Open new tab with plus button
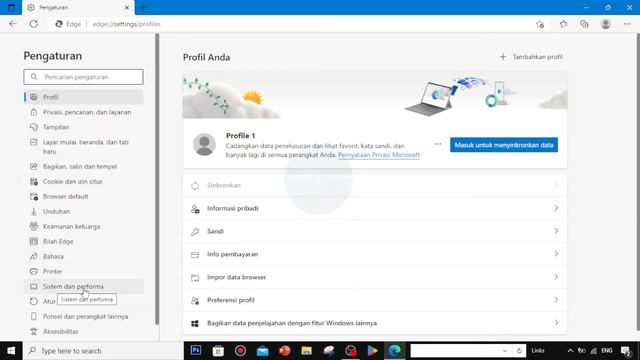The height and width of the screenshot is (360, 640). coord(142,7)
